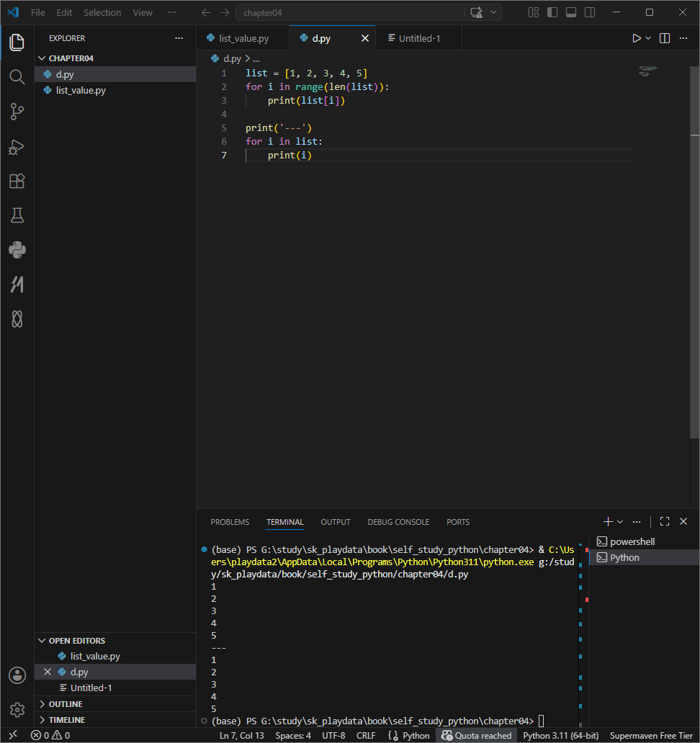This screenshot has width=700, height=743.
Task: Open Source Control view
Action: (x=17, y=112)
